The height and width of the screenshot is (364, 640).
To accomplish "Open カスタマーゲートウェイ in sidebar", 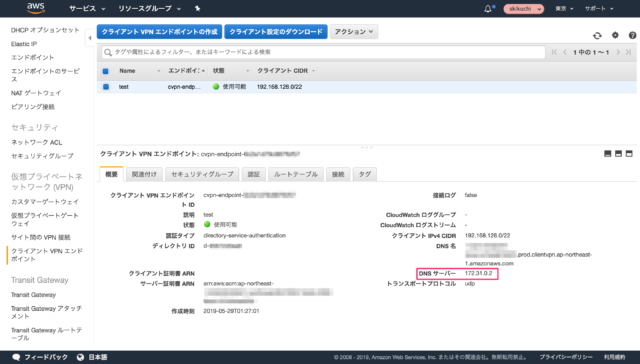I will [45, 202].
